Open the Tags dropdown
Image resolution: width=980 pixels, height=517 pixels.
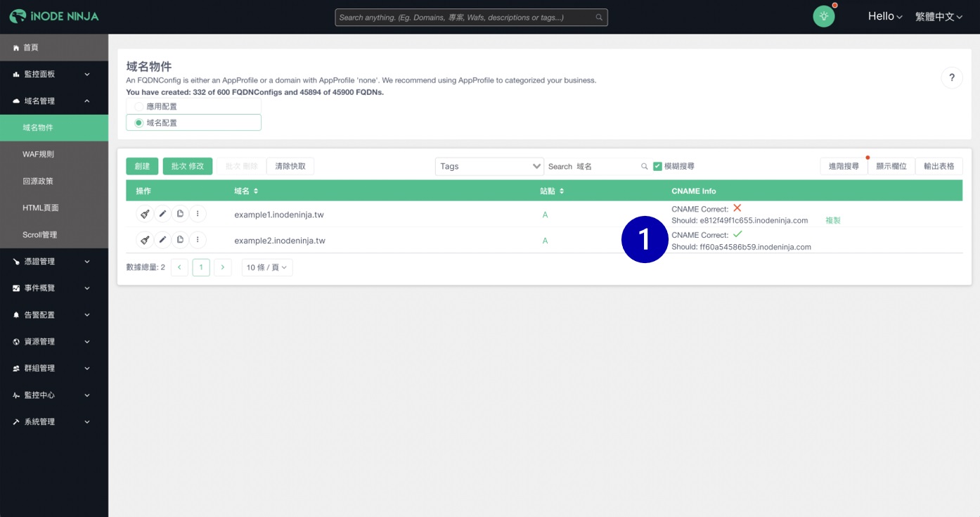point(489,167)
